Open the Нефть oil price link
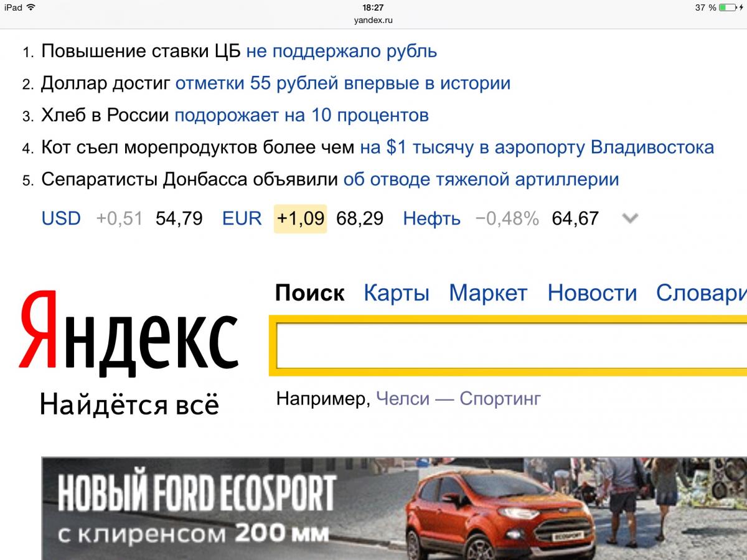This screenshot has height=560, width=747. pyautogui.click(x=432, y=218)
